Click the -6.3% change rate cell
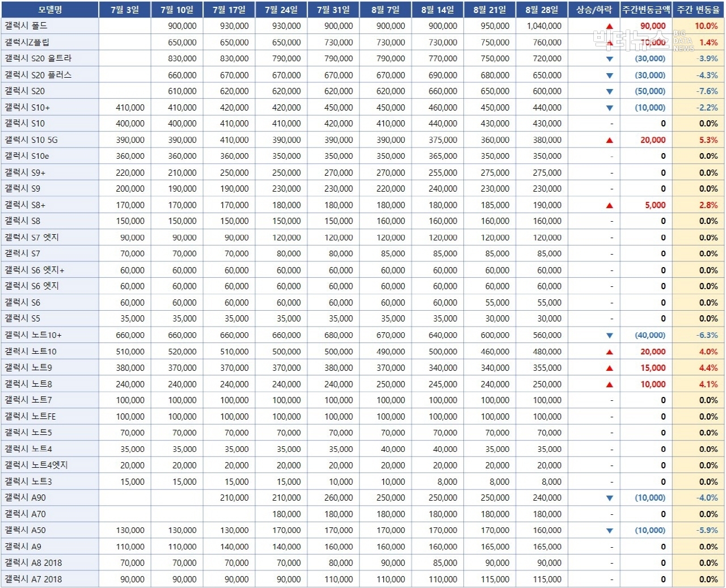 pyautogui.click(x=707, y=336)
